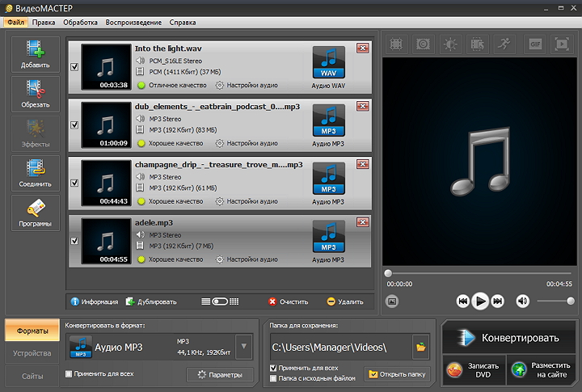Open the Обработка menu
The height and width of the screenshot is (392, 582).
pos(80,23)
